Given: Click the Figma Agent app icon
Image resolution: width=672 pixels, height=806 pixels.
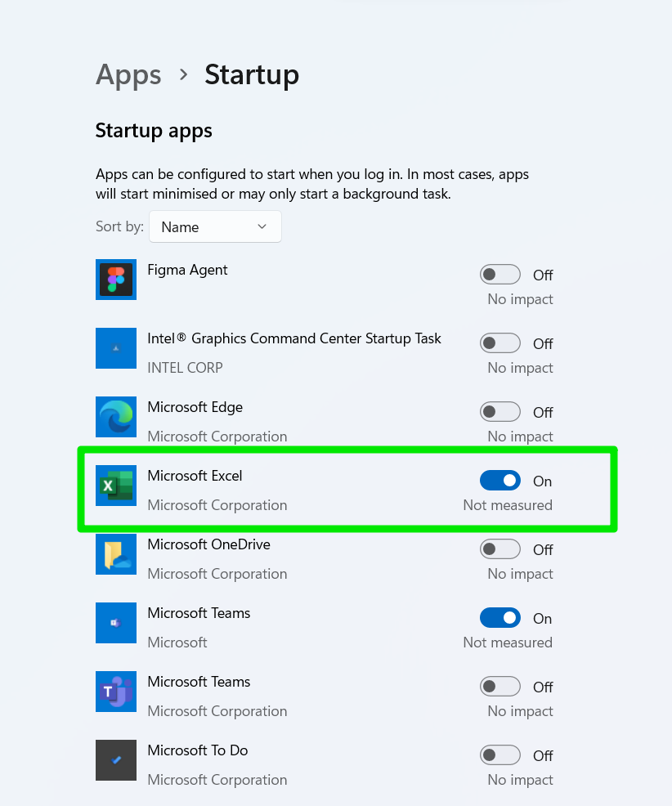Looking at the screenshot, I should click(x=116, y=280).
